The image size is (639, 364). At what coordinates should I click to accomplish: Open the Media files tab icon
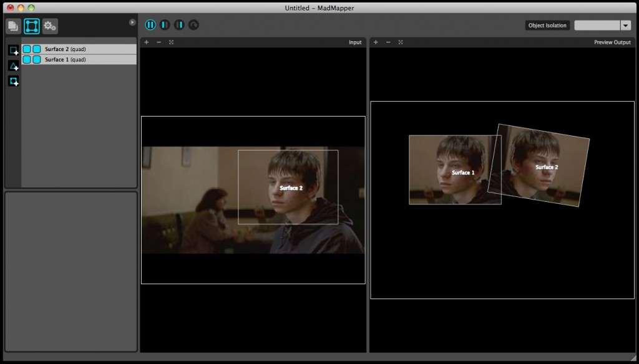point(13,26)
